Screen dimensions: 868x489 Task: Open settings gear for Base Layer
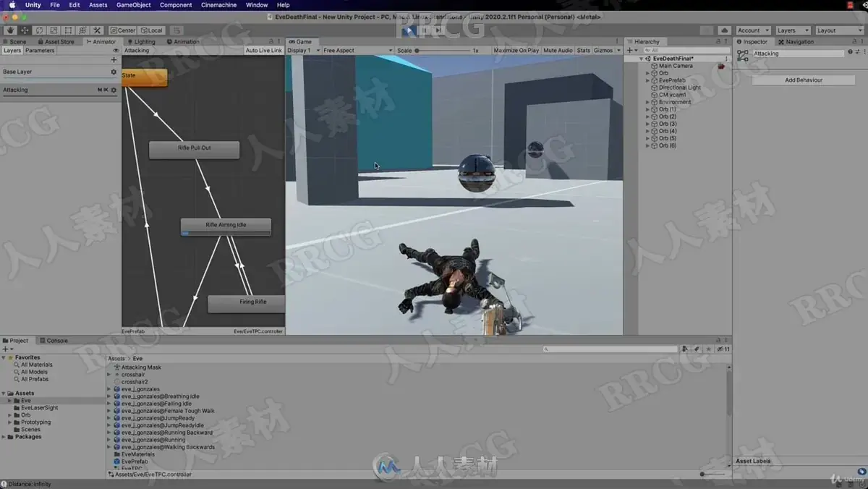click(114, 72)
